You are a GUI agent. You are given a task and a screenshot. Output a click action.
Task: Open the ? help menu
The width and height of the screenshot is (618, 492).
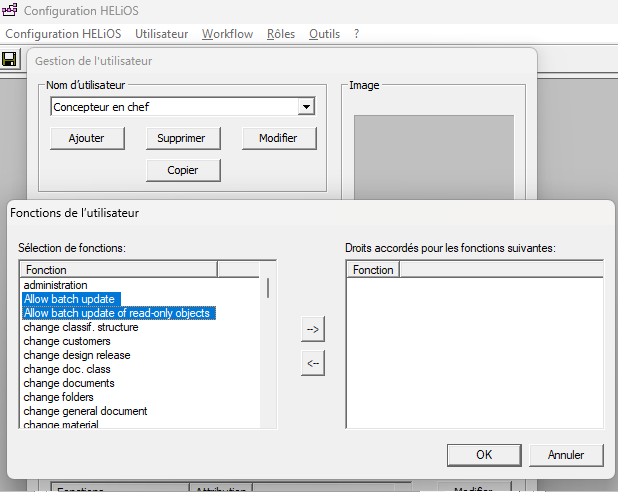pos(356,34)
